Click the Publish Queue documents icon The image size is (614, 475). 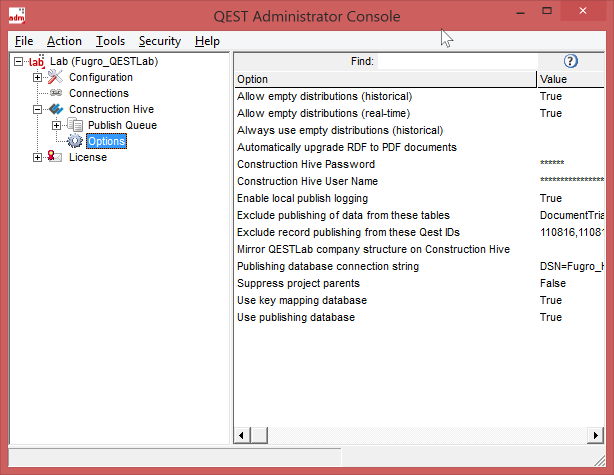[75, 126]
